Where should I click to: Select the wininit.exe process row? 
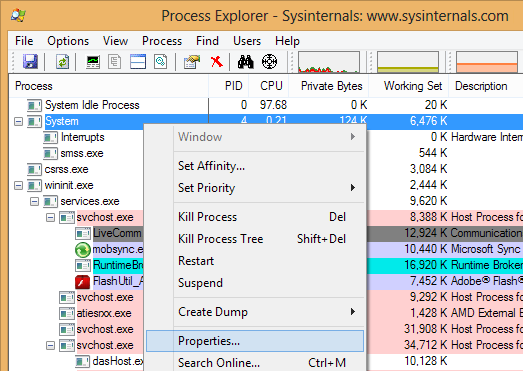tap(69, 186)
